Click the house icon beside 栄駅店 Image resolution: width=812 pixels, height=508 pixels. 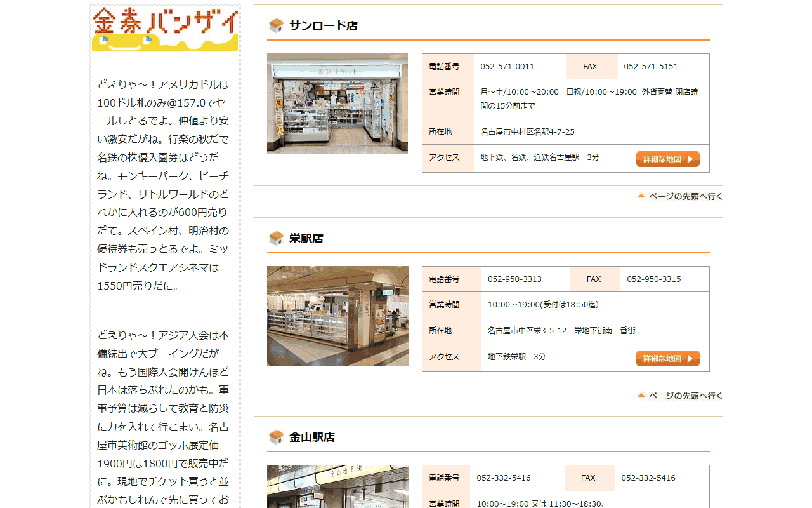click(x=276, y=238)
